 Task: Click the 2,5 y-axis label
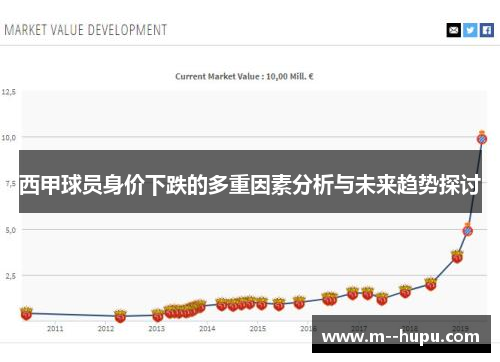point(10,276)
